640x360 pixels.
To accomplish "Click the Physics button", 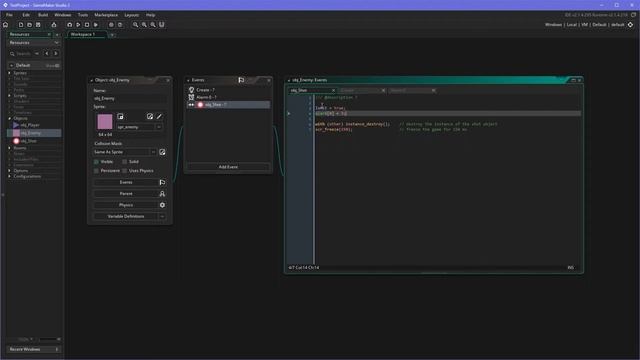I will 126,205.
